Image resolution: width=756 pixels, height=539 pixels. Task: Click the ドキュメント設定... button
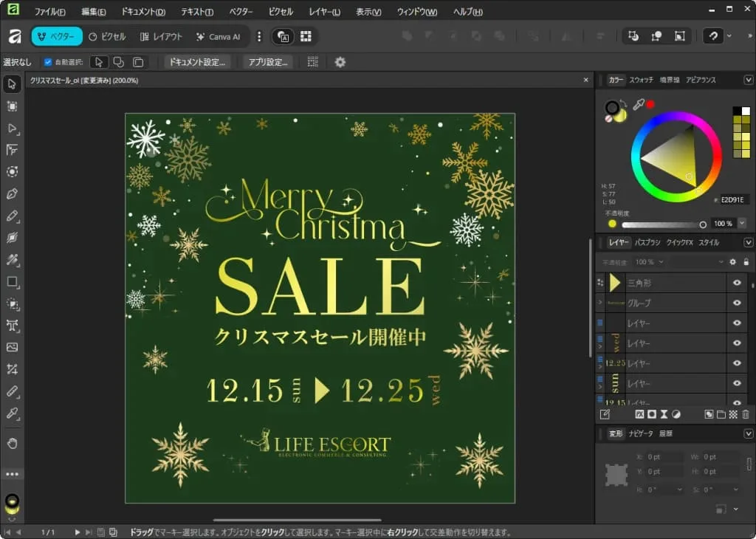coord(197,62)
